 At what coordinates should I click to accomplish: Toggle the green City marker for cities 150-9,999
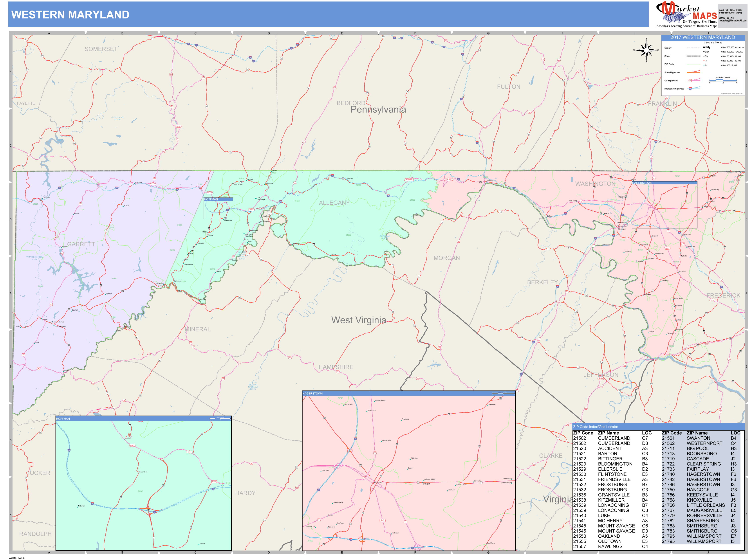point(704,65)
